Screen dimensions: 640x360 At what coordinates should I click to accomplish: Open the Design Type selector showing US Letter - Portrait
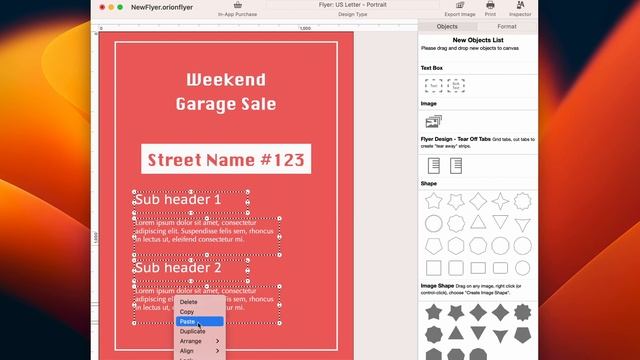353,5
